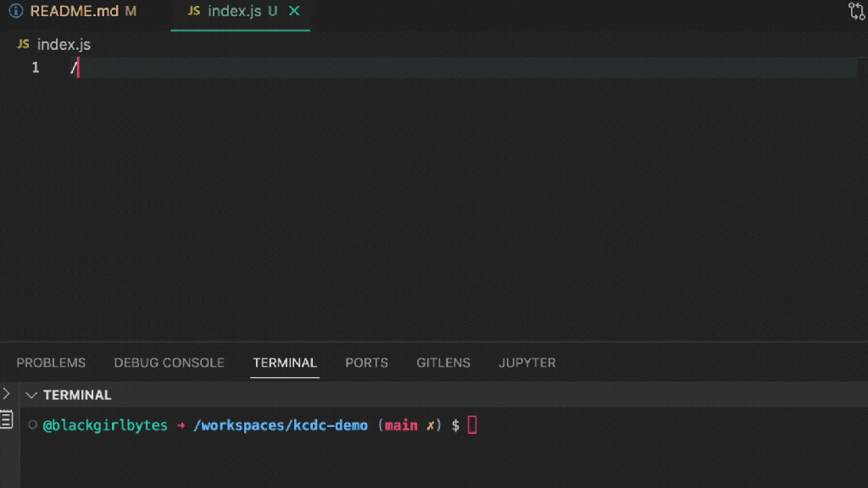Open the PROBLEMS panel
This screenshot has width=868, height=488.
[x=51, y=363]
